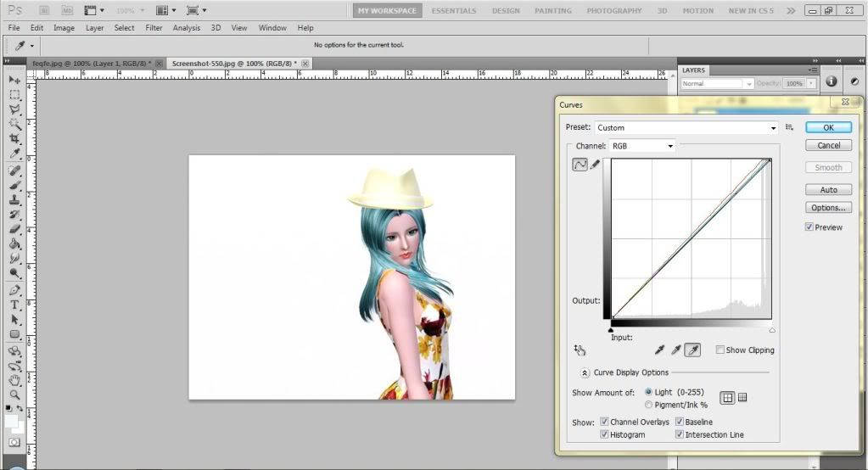Image resolution: width=868 pixels, height=470 pixels.
Task: Select the Smudge tool
Action: [x=14, y=259]
